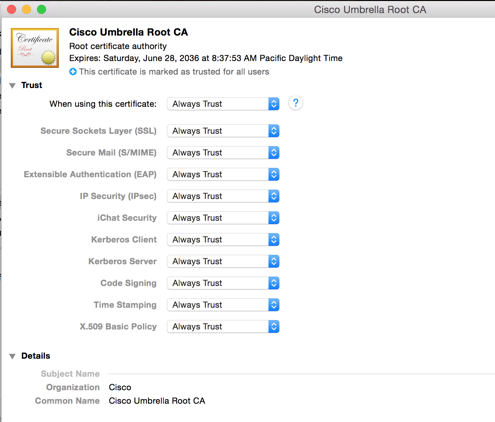Collapse the Trust section triangle
Screen dimensions: 495x422
(x=13, y=86)
